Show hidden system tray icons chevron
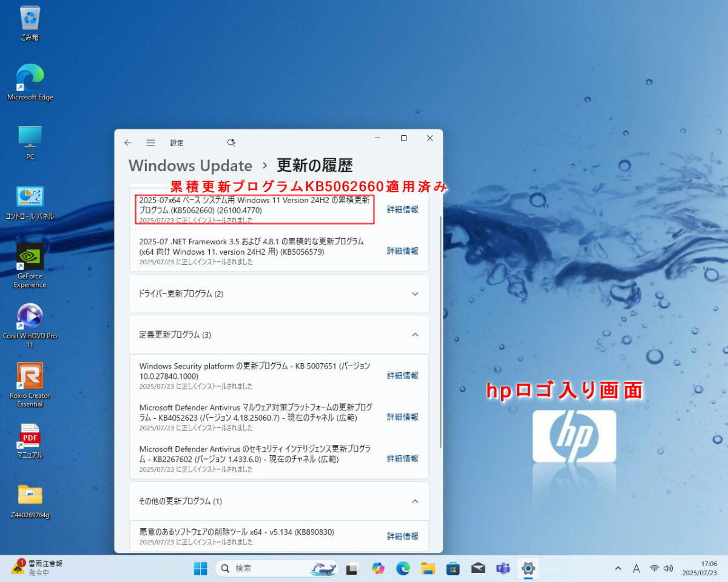The width and height of the screenshot is (728, 582). (x=618, y=568)
